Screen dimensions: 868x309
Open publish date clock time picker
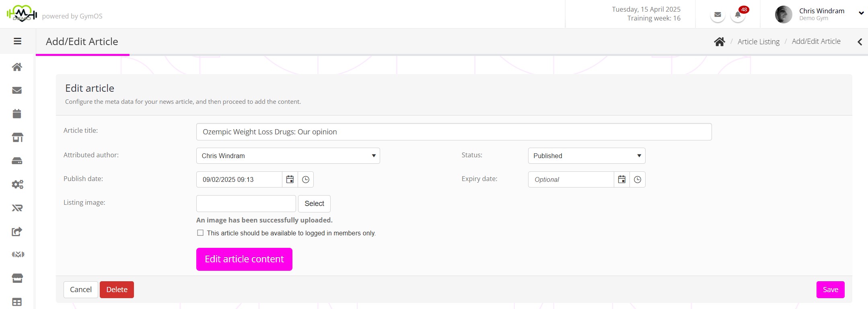[306, 179]
